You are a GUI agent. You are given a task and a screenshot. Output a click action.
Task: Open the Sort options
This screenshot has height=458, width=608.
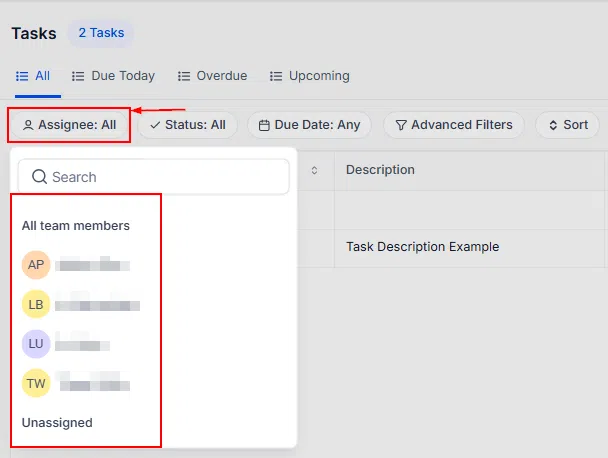pyautogui.click(x=568, y=125)
